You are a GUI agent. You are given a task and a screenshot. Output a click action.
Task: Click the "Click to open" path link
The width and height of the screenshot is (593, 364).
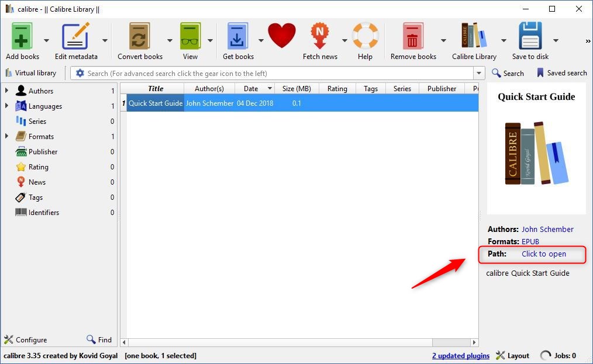543,254
